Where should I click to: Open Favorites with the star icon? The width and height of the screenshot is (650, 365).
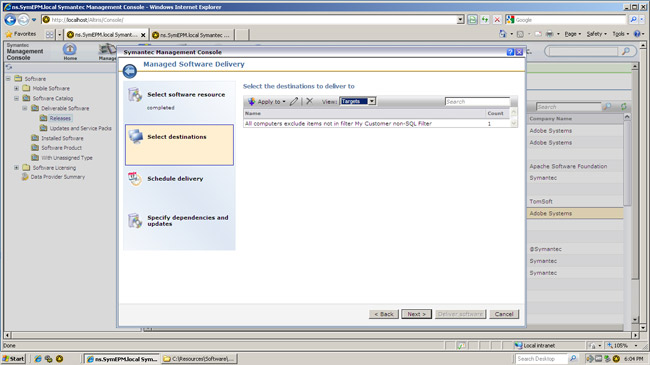21,34
